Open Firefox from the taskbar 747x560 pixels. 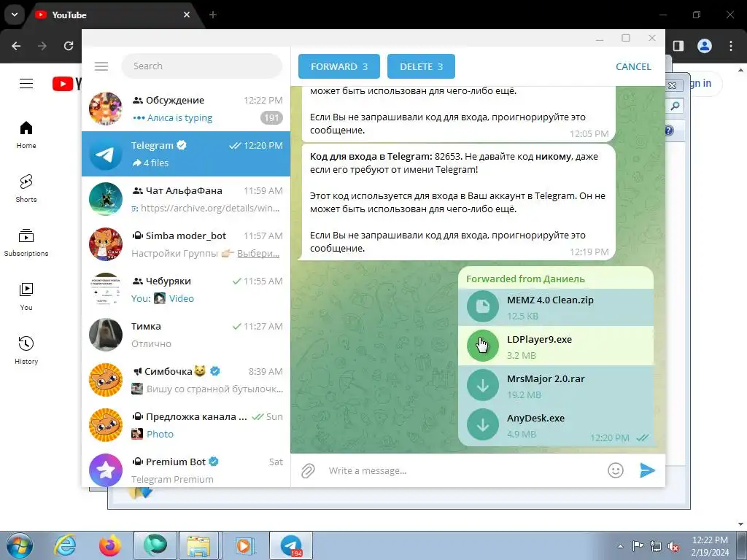click(109, 545)
